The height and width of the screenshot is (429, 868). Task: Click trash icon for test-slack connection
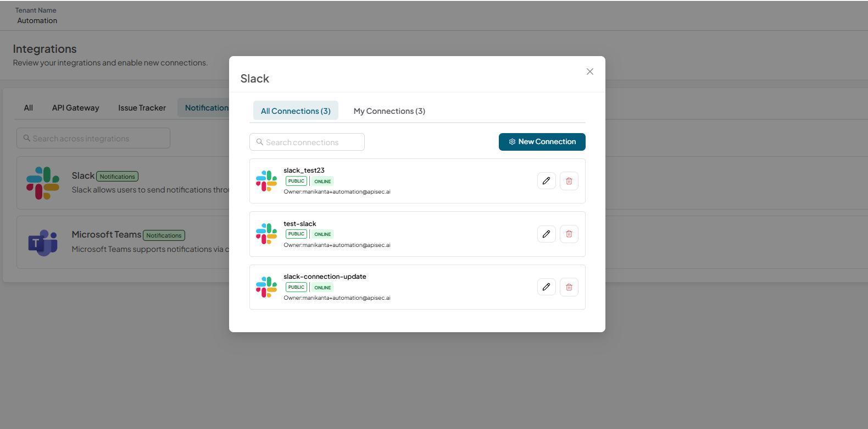(569, 234)
